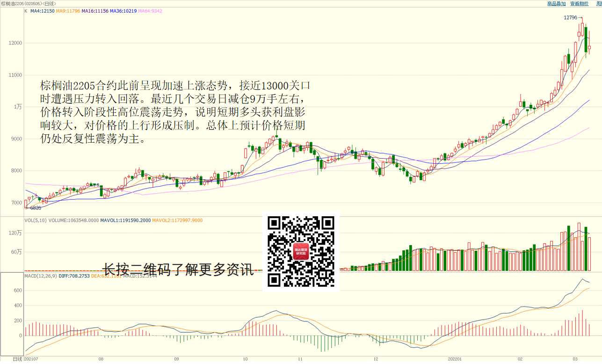Click the 6826 low price marker

click(x=36, y=208)
